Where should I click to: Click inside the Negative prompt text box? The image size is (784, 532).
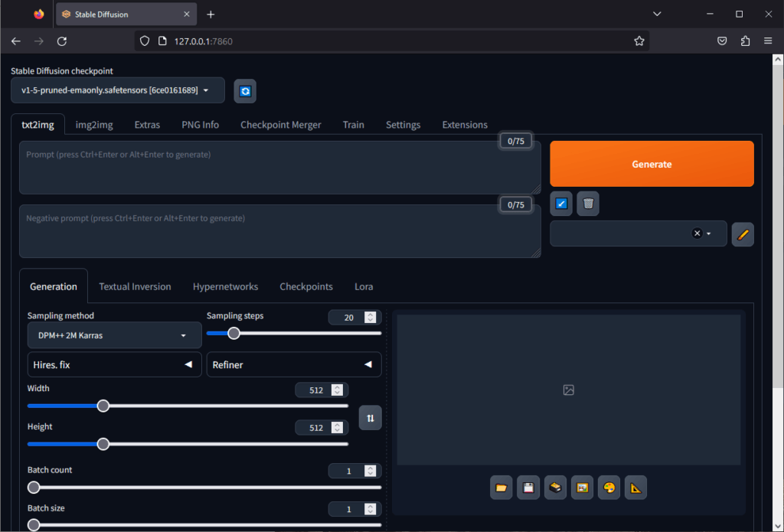(279, 231)
